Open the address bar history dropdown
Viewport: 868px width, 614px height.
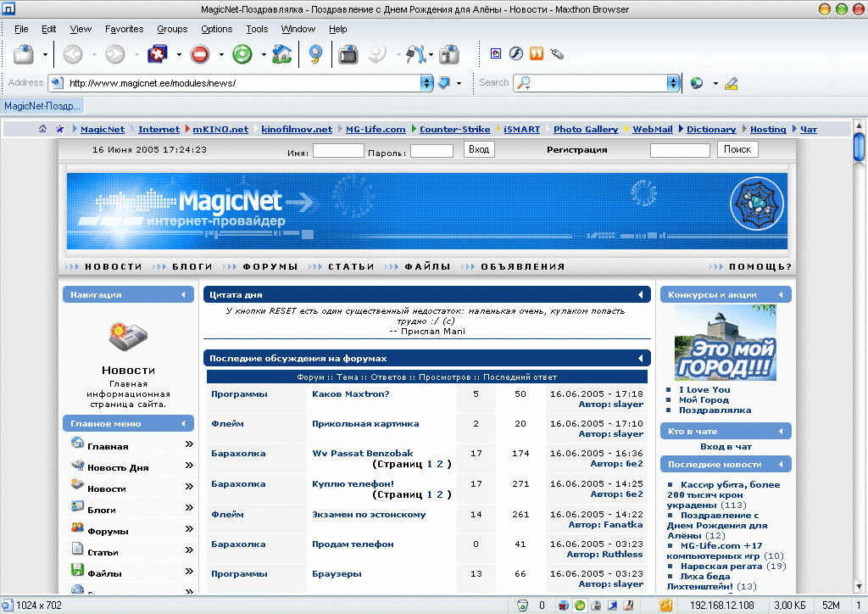point(426,83)
